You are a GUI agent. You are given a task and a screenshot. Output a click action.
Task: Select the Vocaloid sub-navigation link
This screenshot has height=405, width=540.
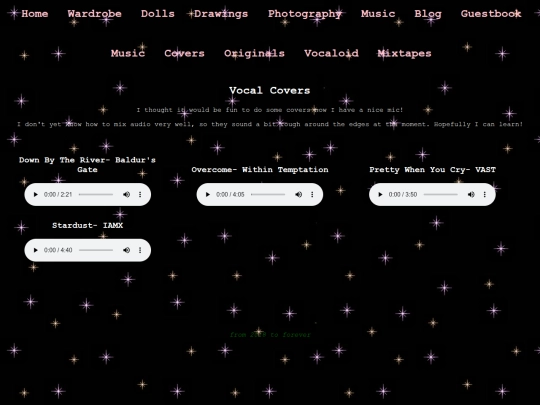coord(331,53)
